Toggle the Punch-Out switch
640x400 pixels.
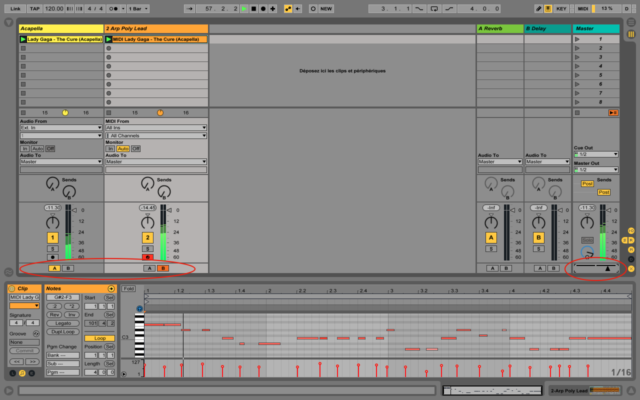point(449,9)
